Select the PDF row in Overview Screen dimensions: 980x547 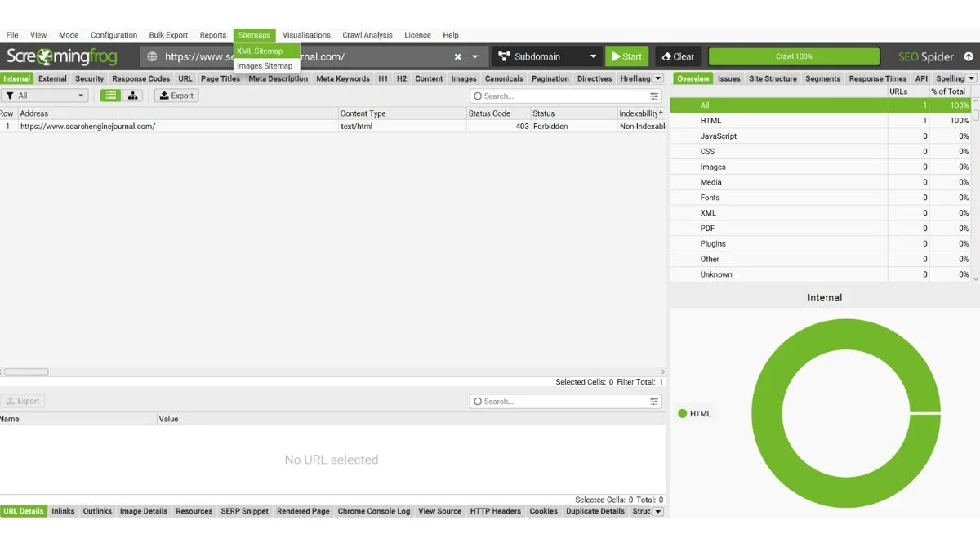(820, 228)
